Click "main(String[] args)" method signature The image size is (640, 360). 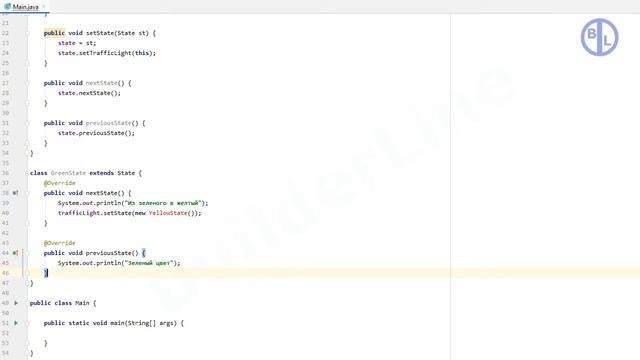click(x=143, y=323)
